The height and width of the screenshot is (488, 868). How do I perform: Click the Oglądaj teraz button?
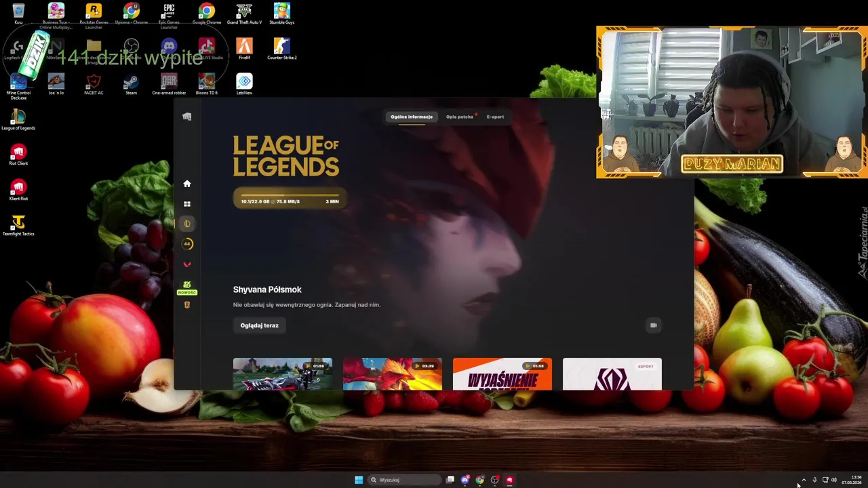tap(260, 325)
